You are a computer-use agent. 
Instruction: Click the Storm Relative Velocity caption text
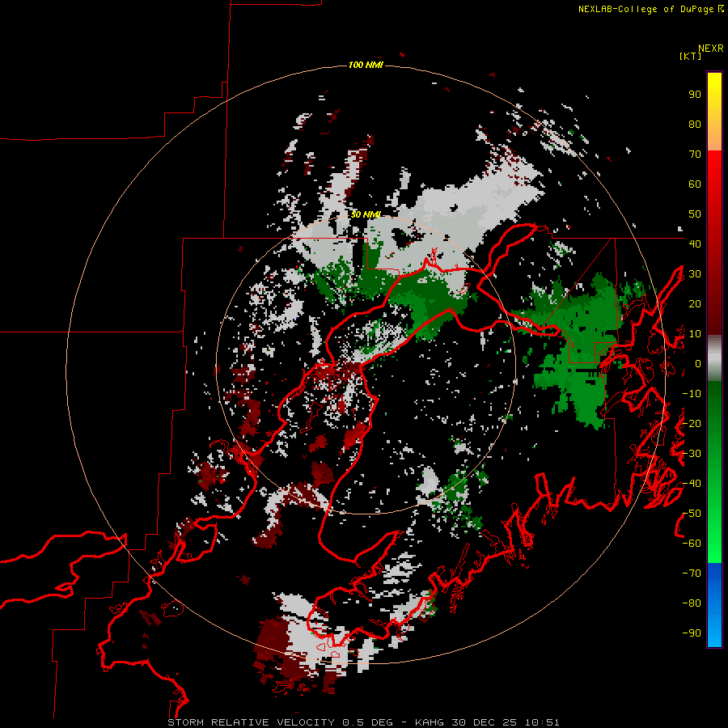pos(363,722)
